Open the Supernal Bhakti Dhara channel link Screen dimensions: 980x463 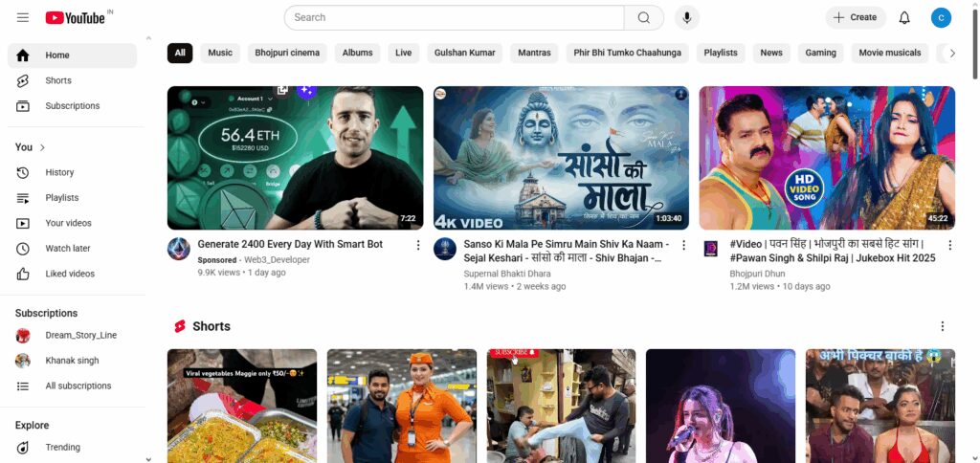point(507,274)
